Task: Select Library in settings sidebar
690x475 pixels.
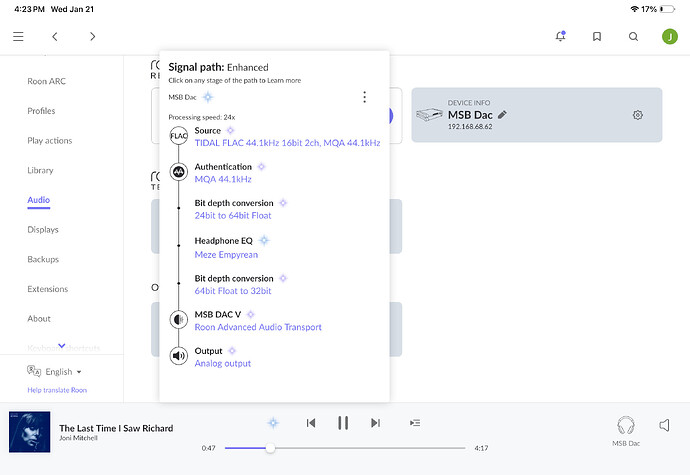Action: point(40,170)
